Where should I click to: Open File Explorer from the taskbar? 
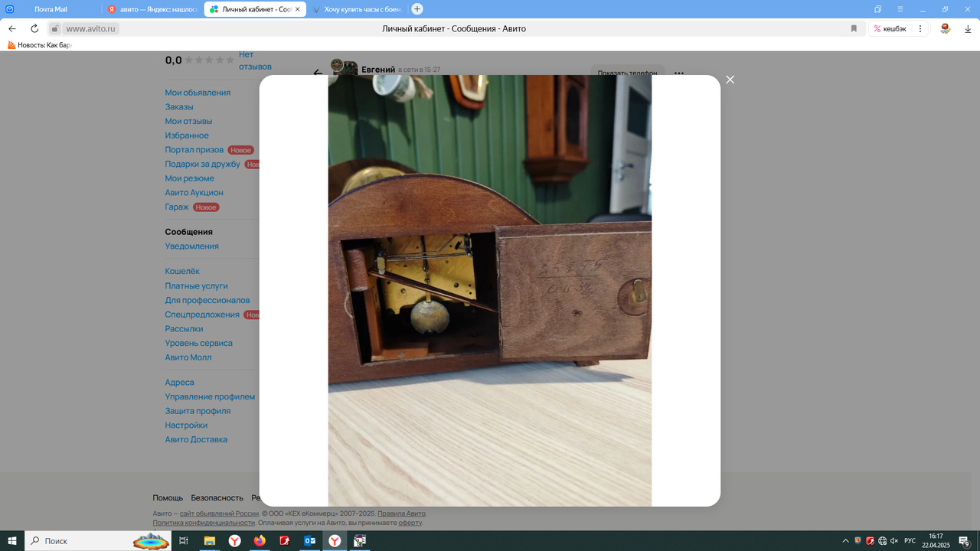pyautogui.click(x=209, y=541)
